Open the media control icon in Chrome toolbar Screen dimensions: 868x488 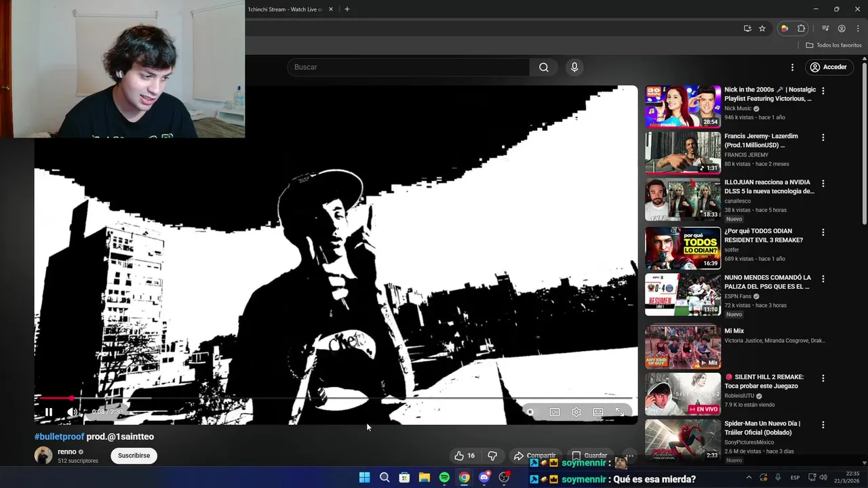point(825,28)
